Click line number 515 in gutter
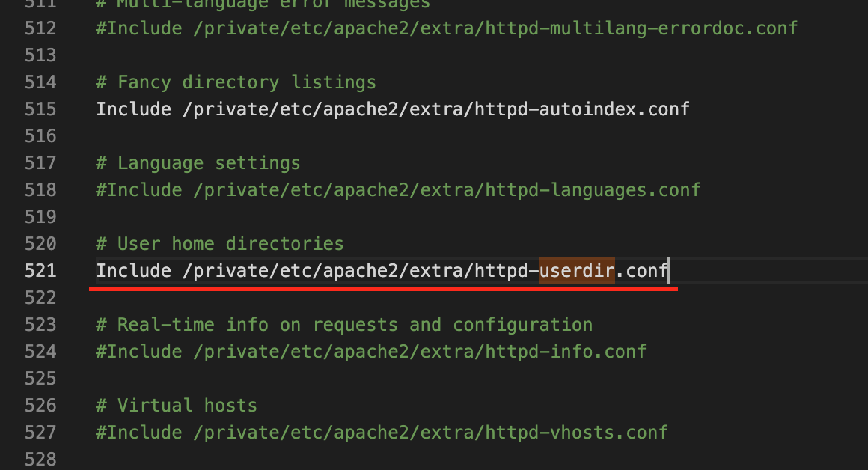868x470 pixels. coord(40,109)
